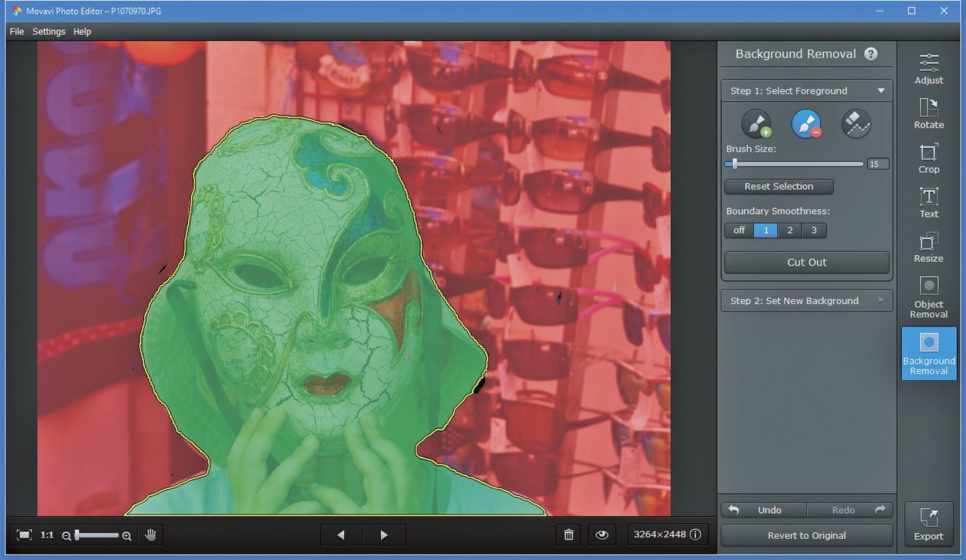This screenshot has height=560, width=966.
Task: Click the Redo button
Action: pos(851,510)
